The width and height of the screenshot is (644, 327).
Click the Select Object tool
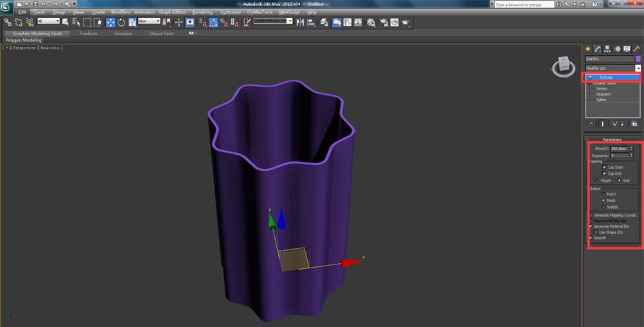click(x=65, y=22)
